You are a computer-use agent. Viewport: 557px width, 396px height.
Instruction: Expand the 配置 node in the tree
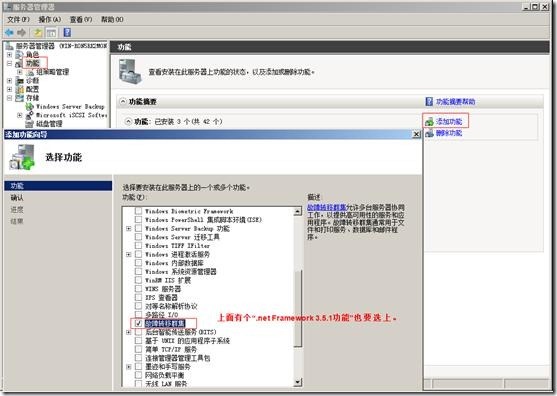point(10,89)
